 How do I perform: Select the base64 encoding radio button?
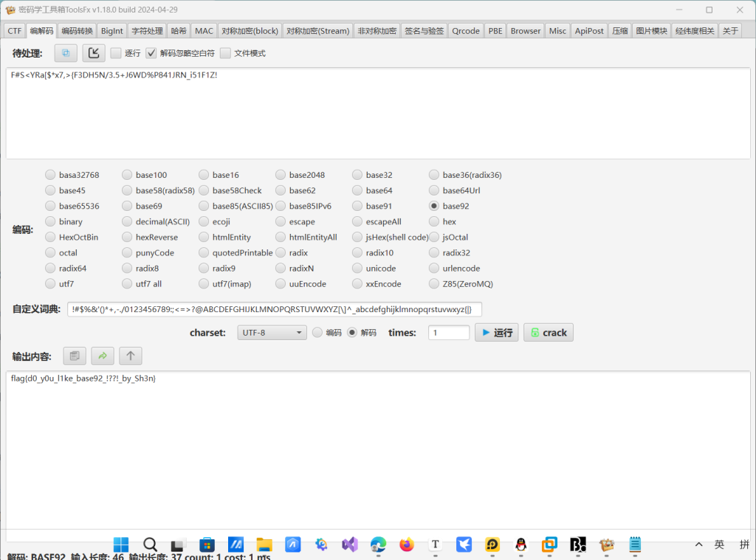pos(357,190)
